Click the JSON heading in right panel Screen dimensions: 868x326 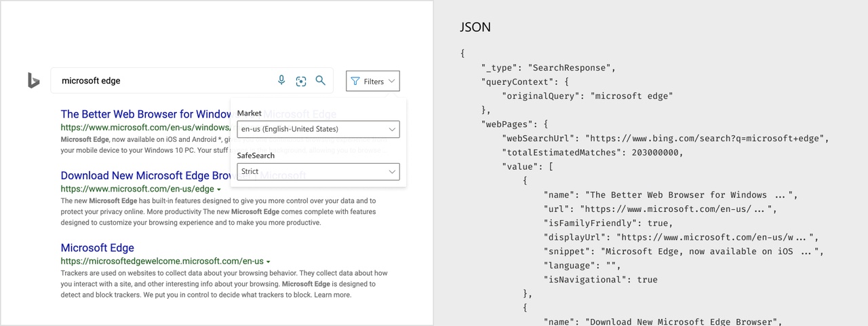pos(475,27)
